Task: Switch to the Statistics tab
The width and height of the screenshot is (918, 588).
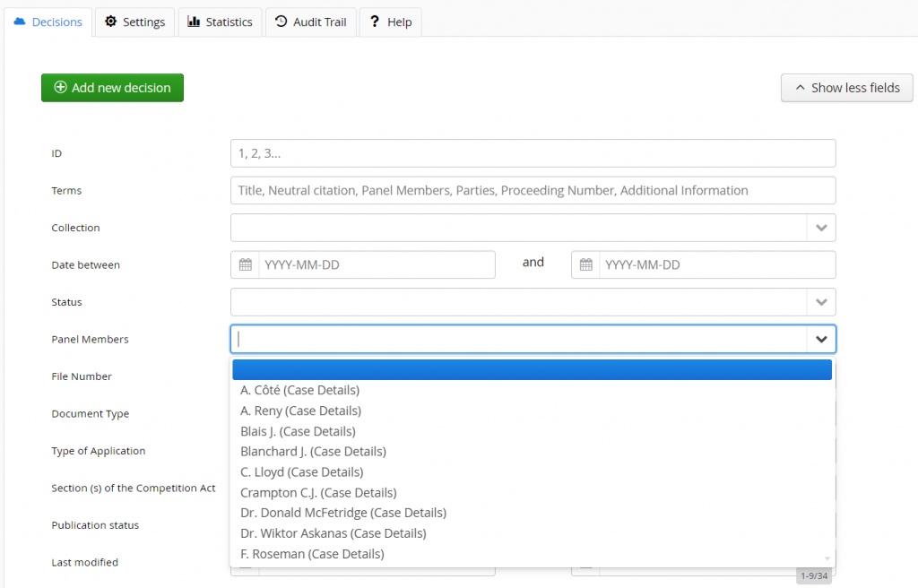Action: 220,22
